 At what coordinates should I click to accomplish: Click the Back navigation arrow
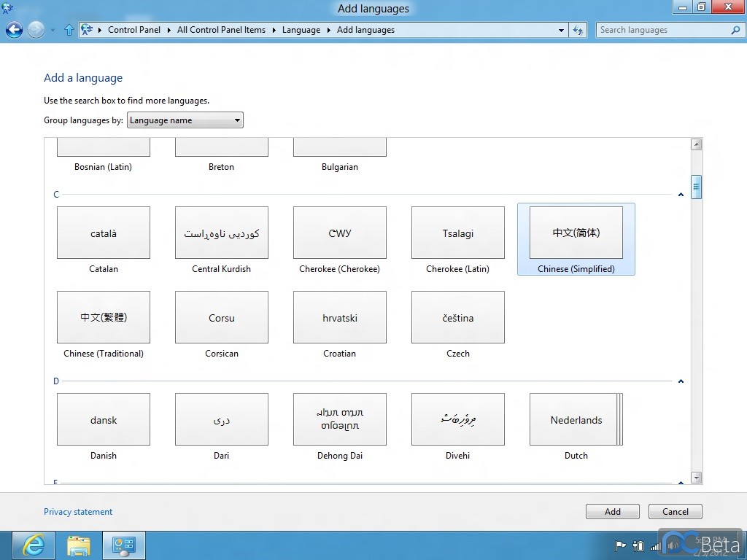[14, 30]
